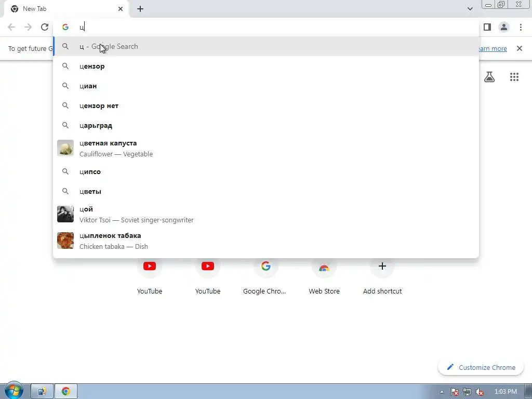Viewport: 532px width, 399px height.
Task: Click the search icon beside "цензор"
Action: (x=65, y=66)
